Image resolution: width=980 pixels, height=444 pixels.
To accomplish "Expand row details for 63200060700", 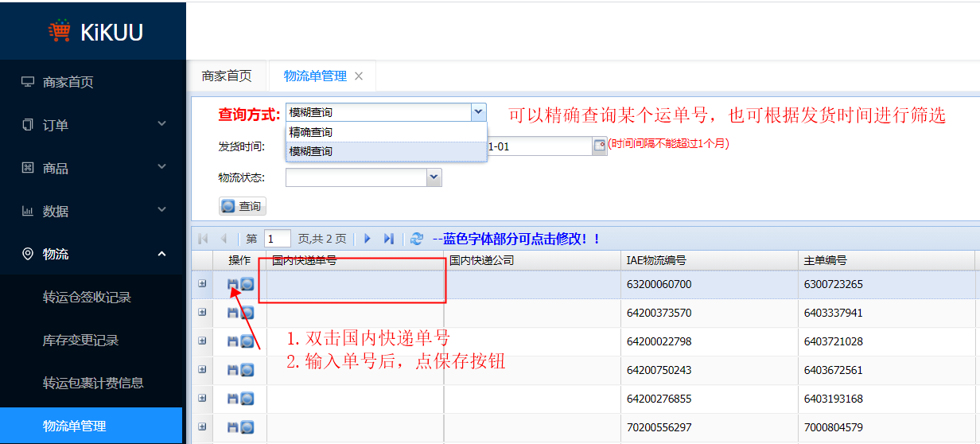I will click(x=202, y=284).
